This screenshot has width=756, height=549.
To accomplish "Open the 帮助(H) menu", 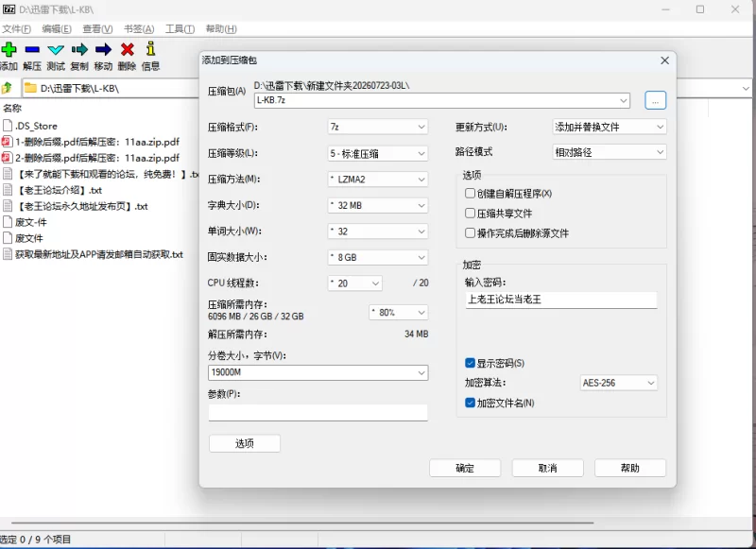I will tap(221, 29).
